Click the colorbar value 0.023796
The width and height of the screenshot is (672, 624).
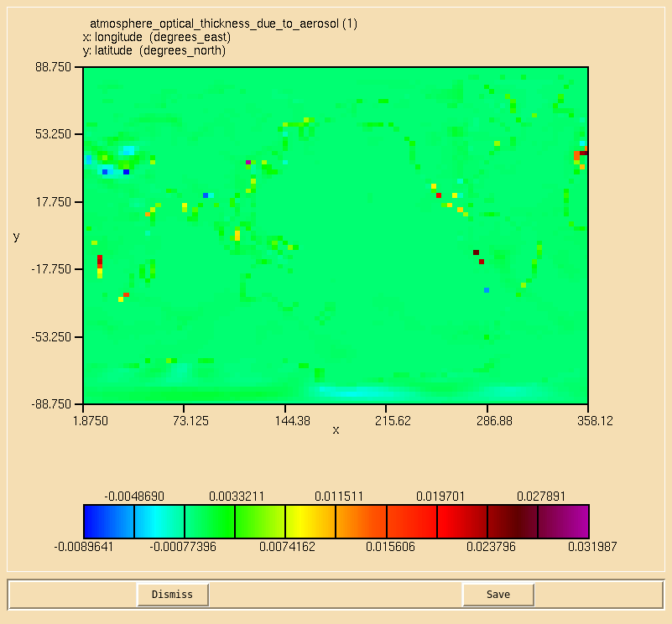click(491, 547)
